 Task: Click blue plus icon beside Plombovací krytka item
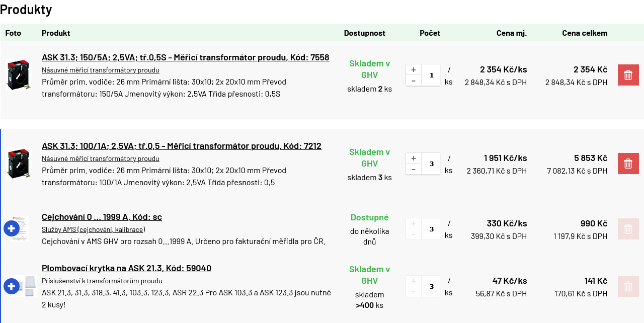pos(12,286)
